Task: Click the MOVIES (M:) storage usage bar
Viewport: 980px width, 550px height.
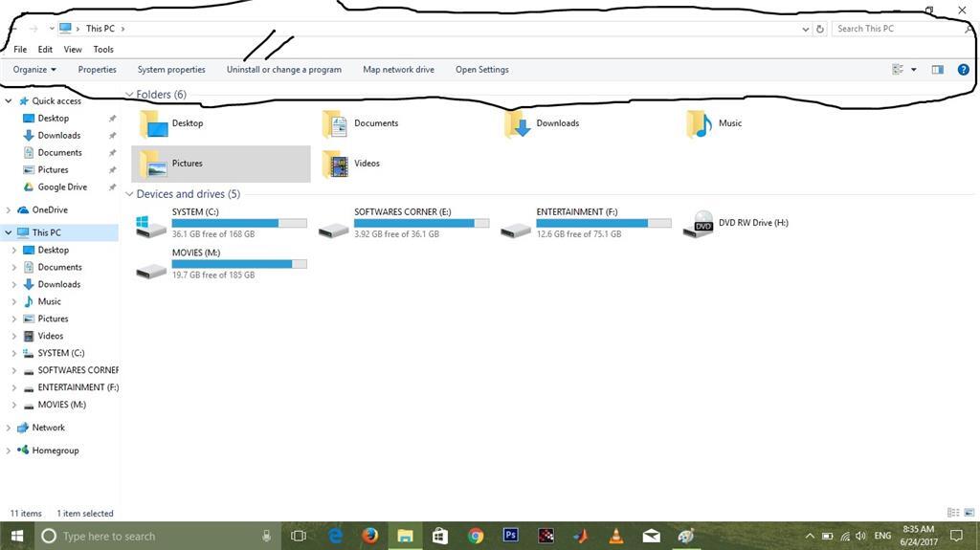Action: (x=239, y=264)
